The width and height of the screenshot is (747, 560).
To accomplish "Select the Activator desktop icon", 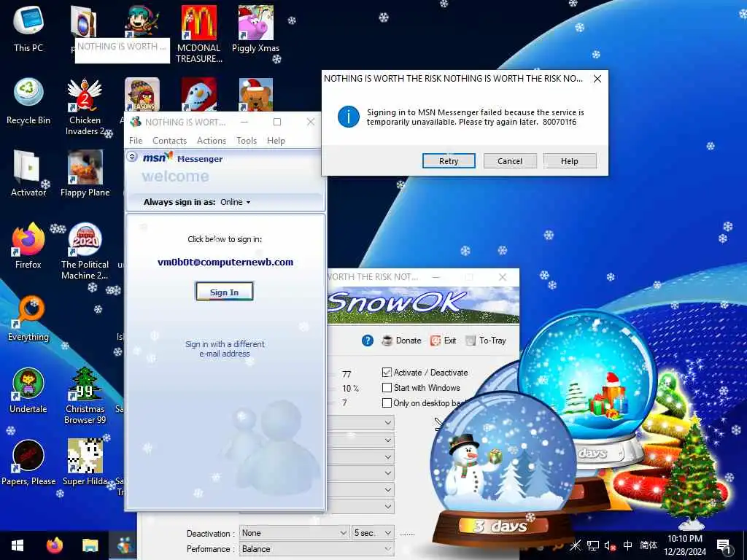I will (x=28, y=174).
